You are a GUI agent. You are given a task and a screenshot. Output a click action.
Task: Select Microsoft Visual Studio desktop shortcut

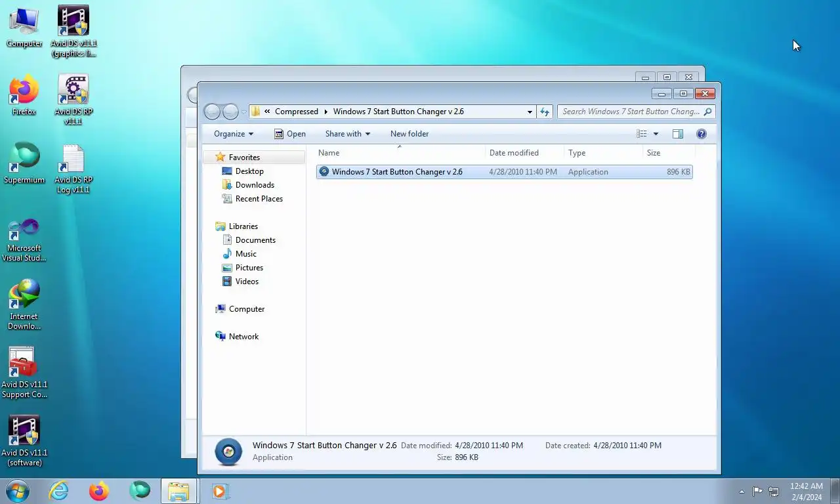(24, 240)
